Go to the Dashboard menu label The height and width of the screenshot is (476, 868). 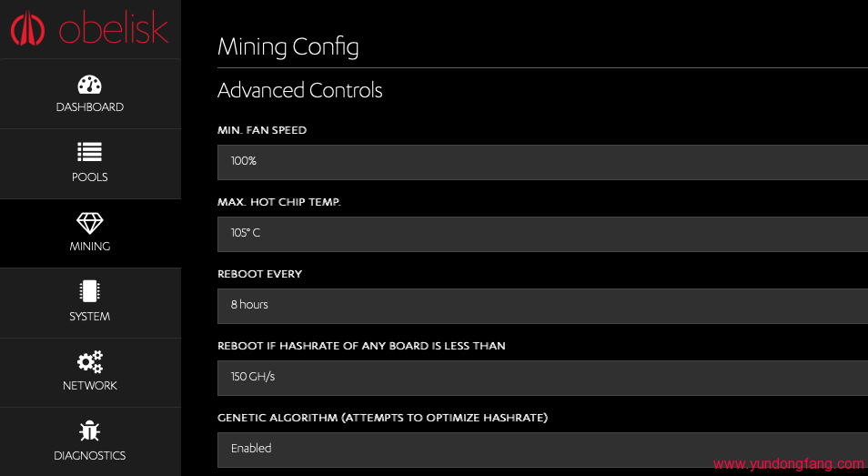tap(90, 107)
